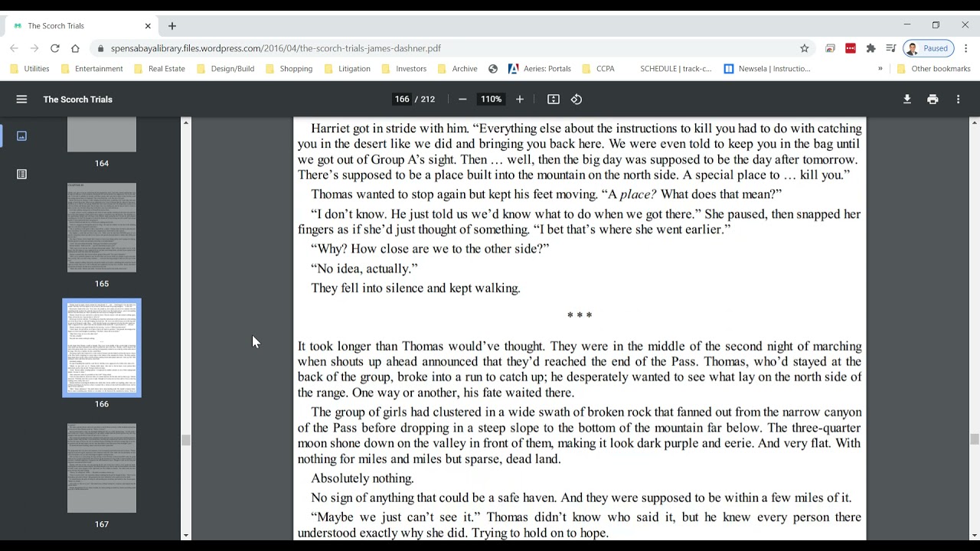The image size is (980, 551).
Task: Select page 165 thumbnail
Action: [x=102, y=227]
